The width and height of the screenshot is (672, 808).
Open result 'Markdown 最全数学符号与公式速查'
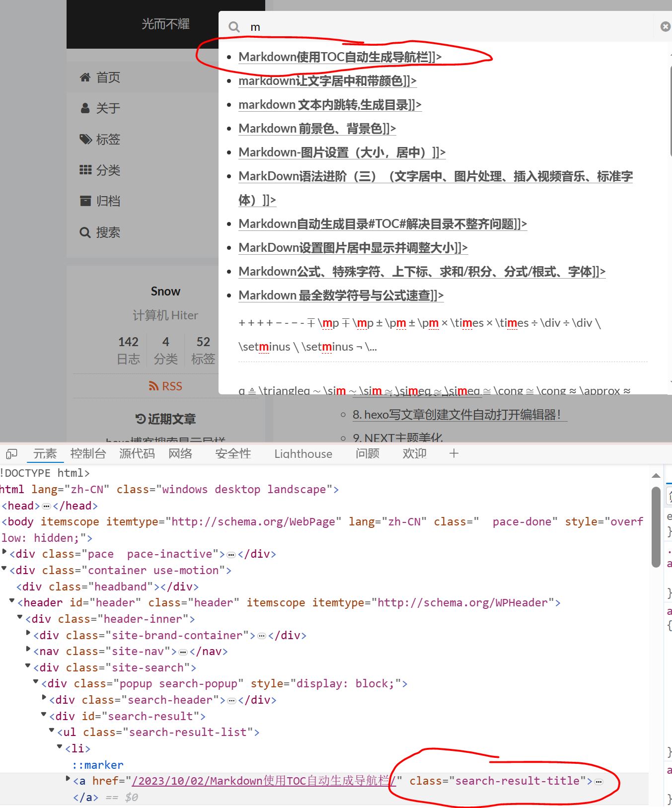(x=341, y=295)
